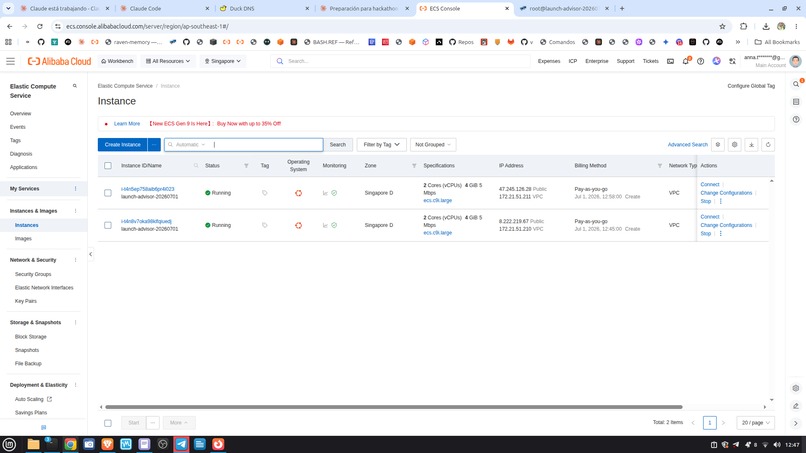Search icon beside Elastic Compute Service title
The width and height of the screenshot is (806, 453).
(x=75, y=86)
